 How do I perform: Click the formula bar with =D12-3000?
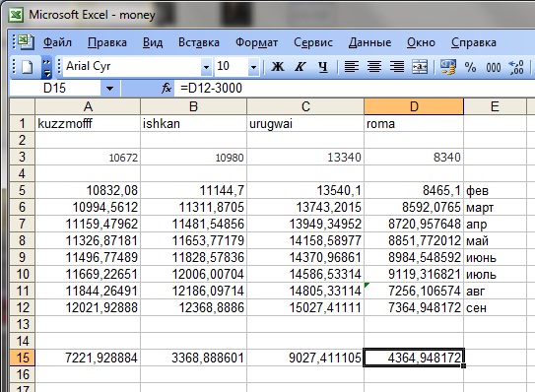(354, 88)
